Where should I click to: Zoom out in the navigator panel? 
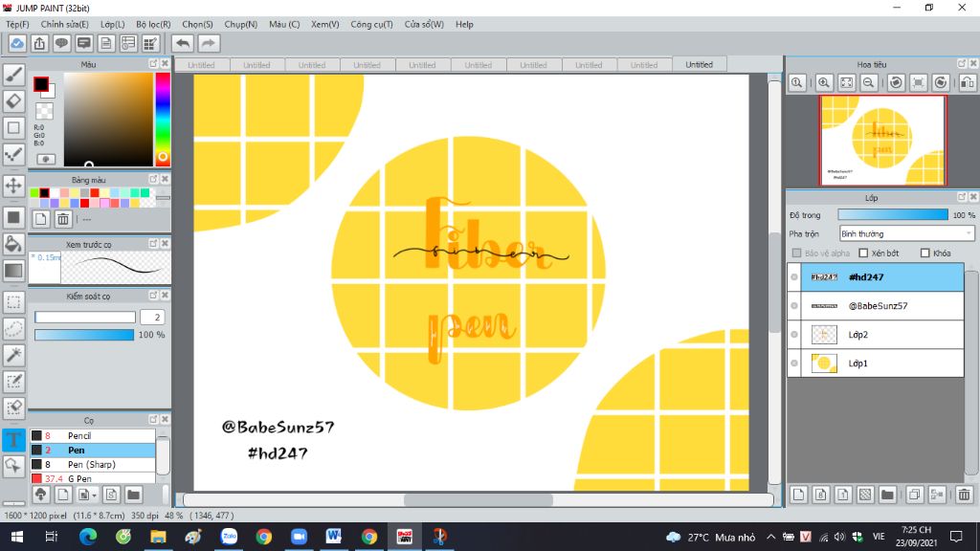point(869,82)
